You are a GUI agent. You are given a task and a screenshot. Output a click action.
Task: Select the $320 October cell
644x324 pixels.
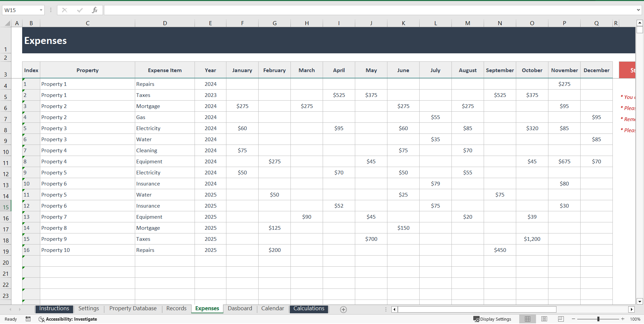tap(532, 128)
